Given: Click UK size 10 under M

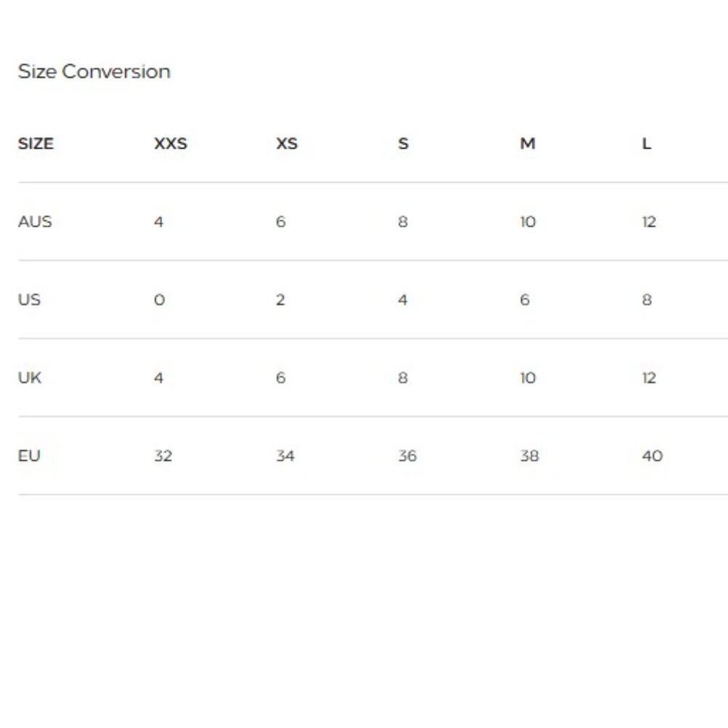Looking at the screenshot, I should point(528,378).
